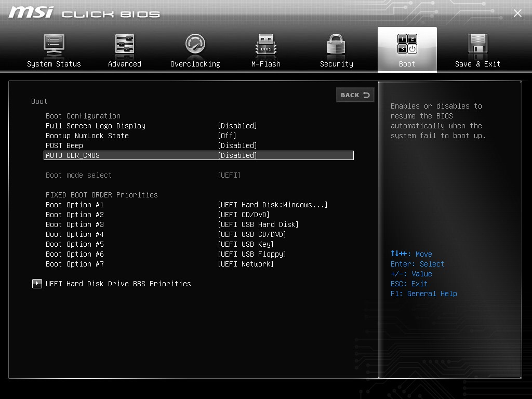Switch to Security tab label
This screenshot has width=532, height=399.
[337, 64]
